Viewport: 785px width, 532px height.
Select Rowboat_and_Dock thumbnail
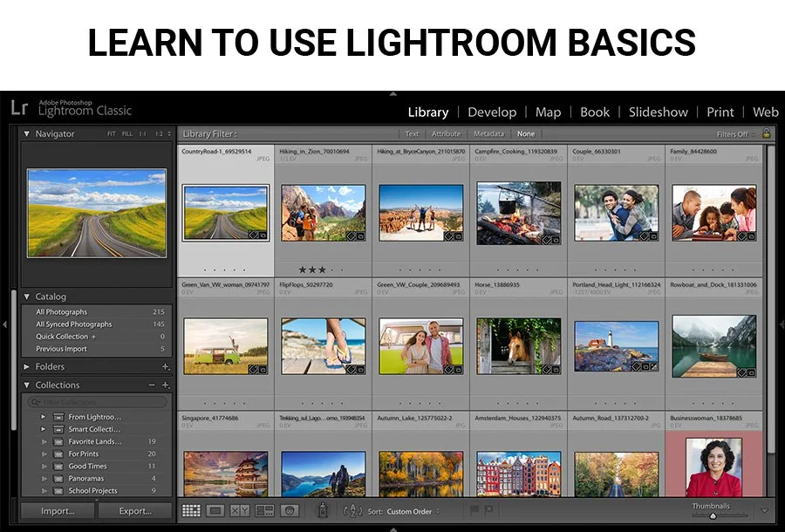coord(713,346)
